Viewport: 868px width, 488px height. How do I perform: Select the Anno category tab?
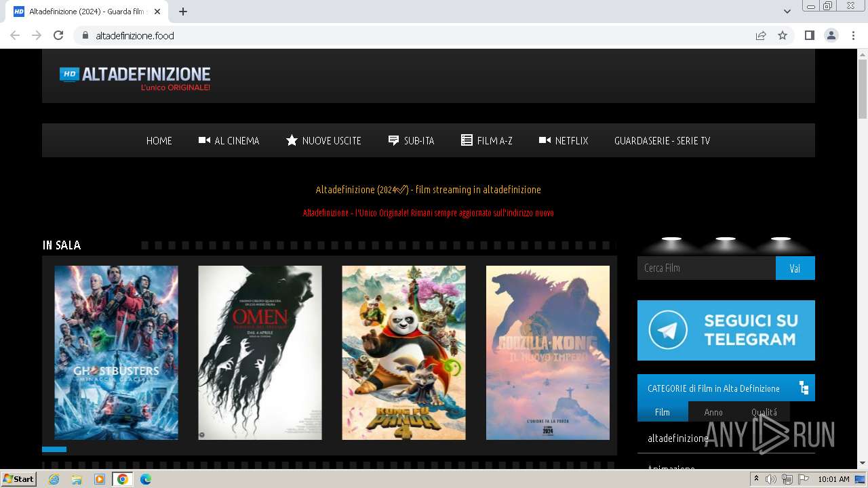click(713, 412)
